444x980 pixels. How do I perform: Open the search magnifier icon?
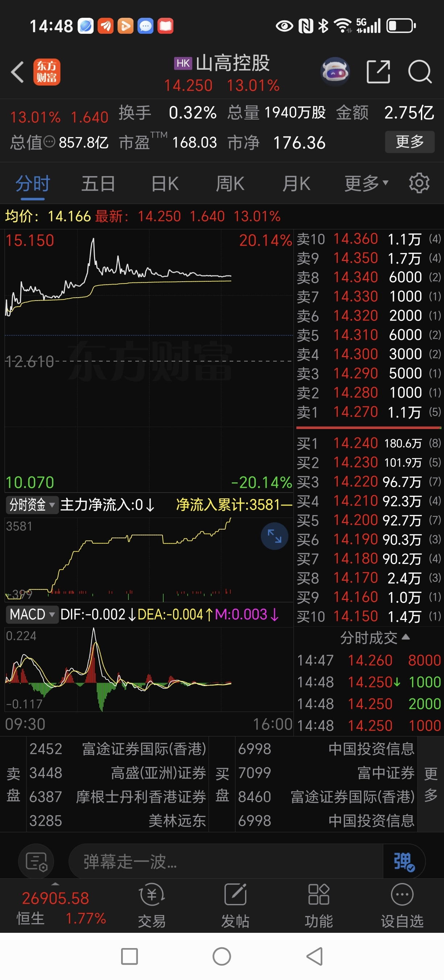420,72
